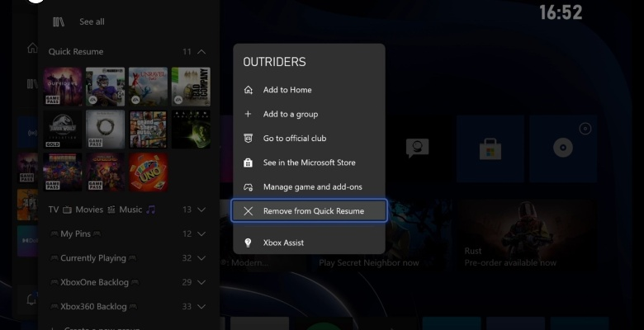This screenshot has height=330, width=644.
Task: Expand the Currently Playing group
Action: (201, 258)
